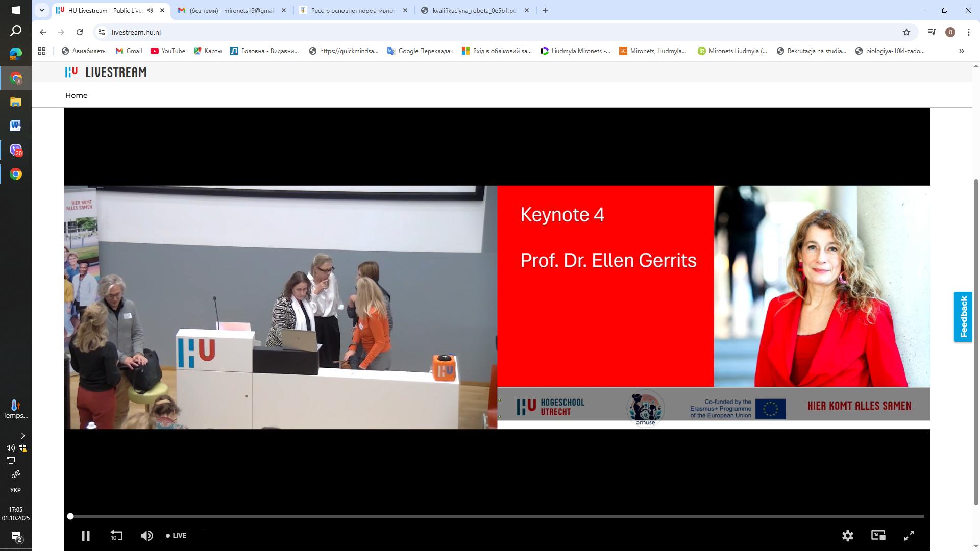
Task: Open the Chrome media control icon
Action: click(932, 32)
